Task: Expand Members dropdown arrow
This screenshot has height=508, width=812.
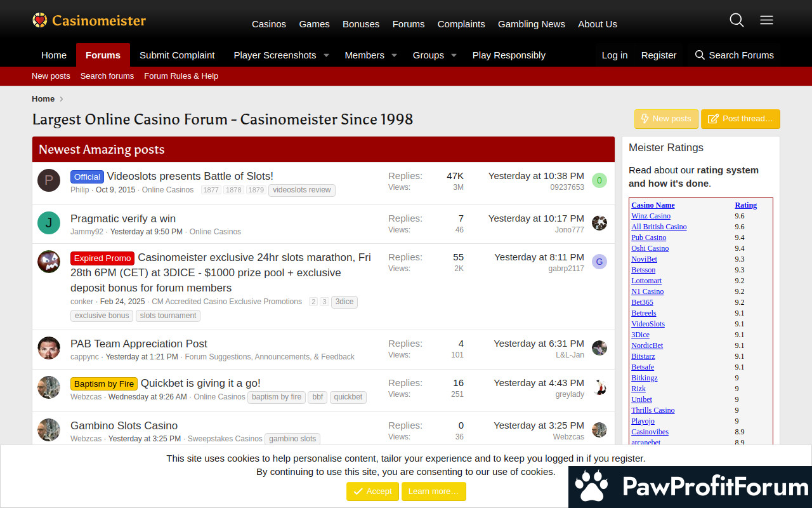Action: tap(394, 55)
